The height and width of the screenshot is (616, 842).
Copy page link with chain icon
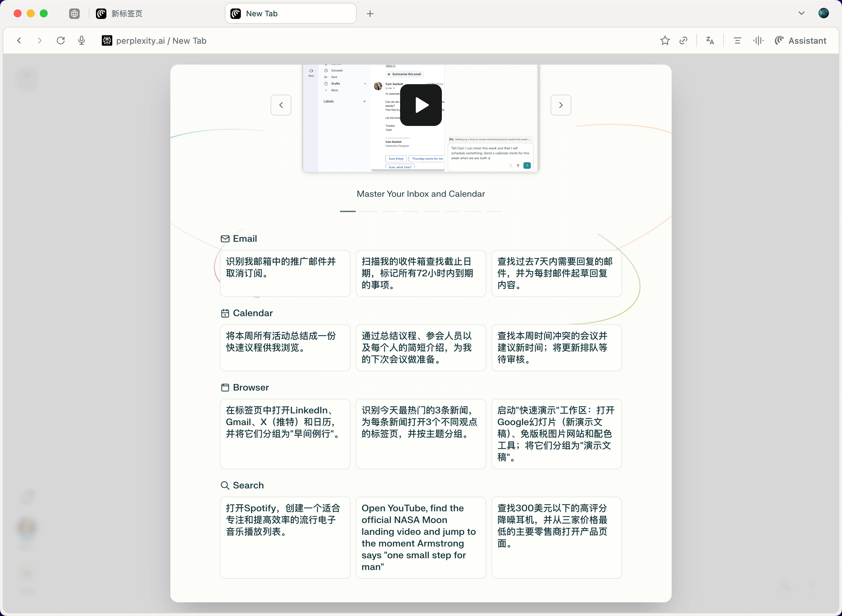[683, 40]
